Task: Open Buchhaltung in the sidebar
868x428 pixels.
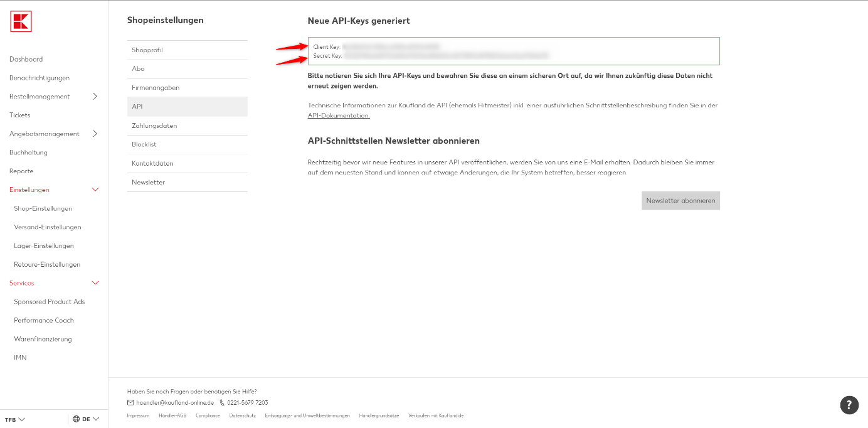Action: click(x=28, y=152)
